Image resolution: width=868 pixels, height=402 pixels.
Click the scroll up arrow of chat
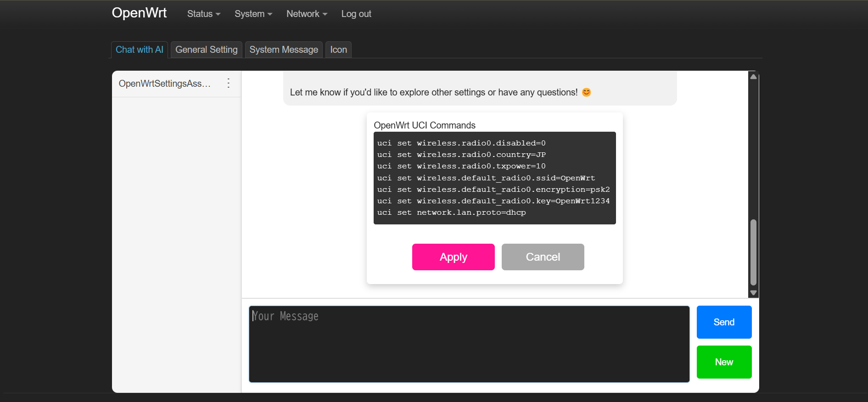753,77
